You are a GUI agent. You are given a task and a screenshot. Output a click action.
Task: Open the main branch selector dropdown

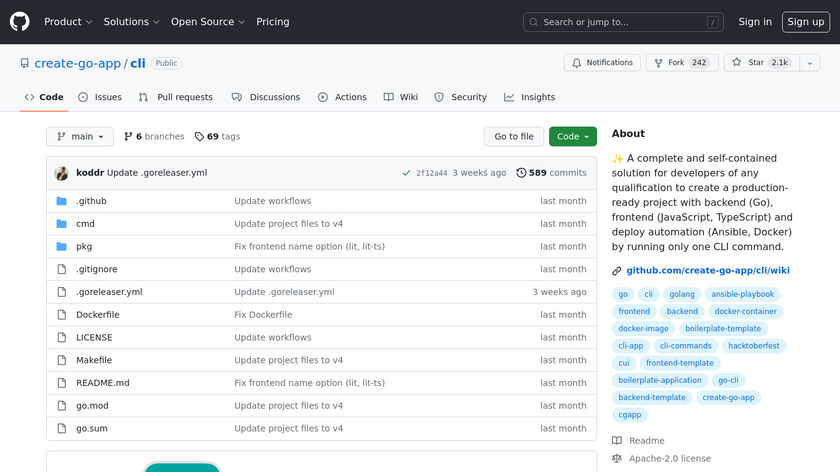coord(80,137)
